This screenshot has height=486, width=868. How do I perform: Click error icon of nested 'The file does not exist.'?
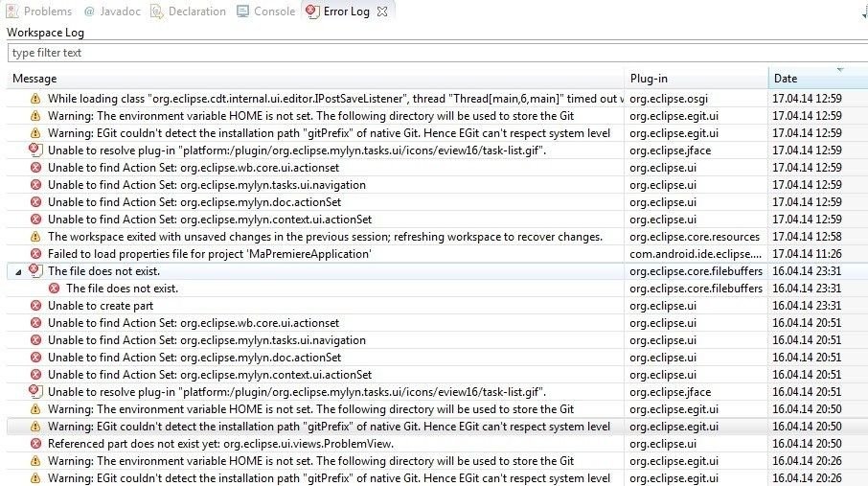tap(54, 289)
